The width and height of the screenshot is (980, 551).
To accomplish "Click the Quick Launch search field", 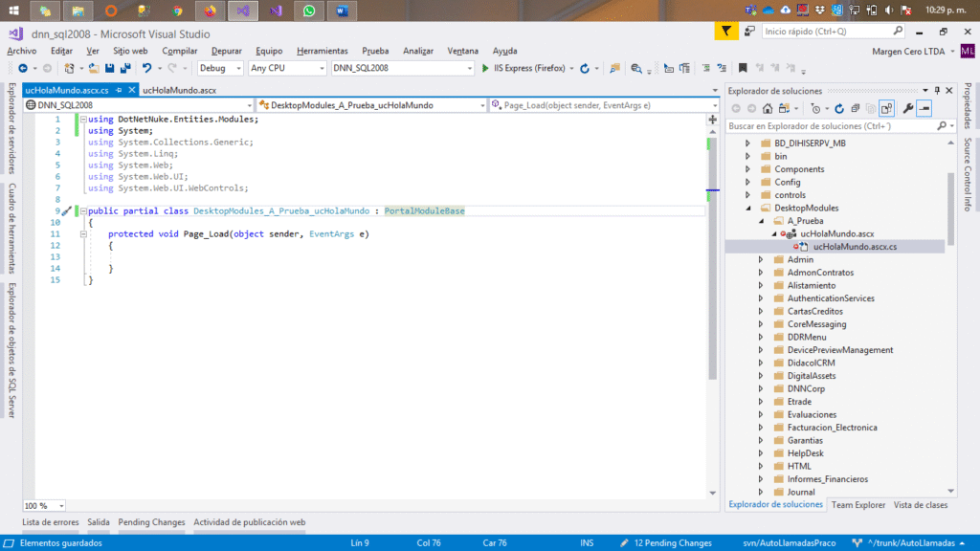I will pos(834,32).
